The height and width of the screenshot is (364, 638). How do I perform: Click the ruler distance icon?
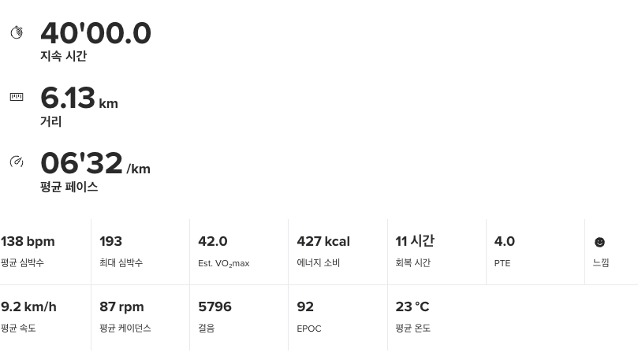pos(17,97)
